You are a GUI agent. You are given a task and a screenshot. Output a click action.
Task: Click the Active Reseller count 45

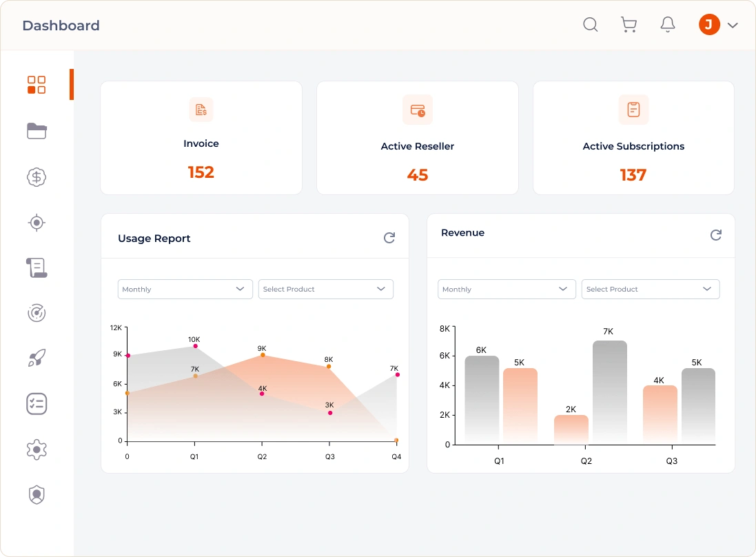pyautogui.click(x=418, y=174)
